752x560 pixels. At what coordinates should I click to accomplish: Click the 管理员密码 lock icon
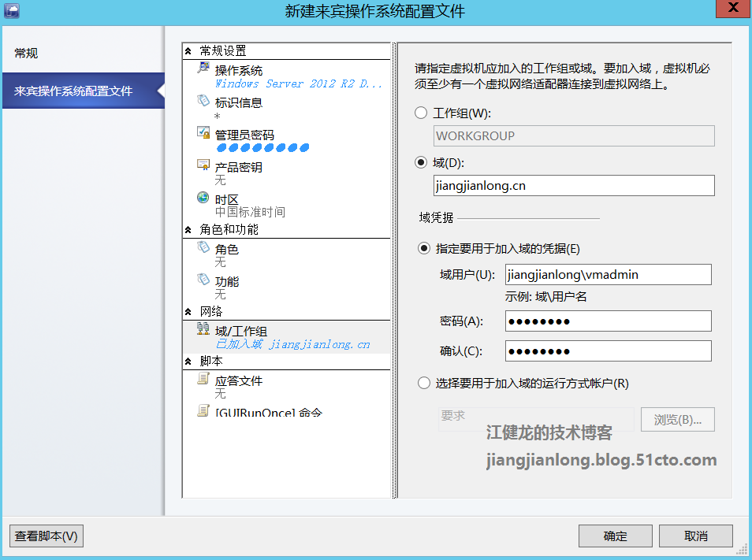coord(203,132)
